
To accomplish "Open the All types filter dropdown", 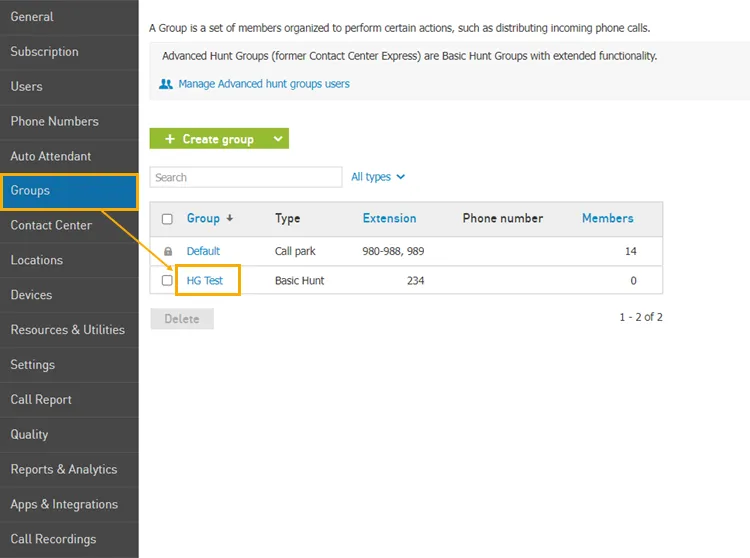I will (x=378, y=177).
